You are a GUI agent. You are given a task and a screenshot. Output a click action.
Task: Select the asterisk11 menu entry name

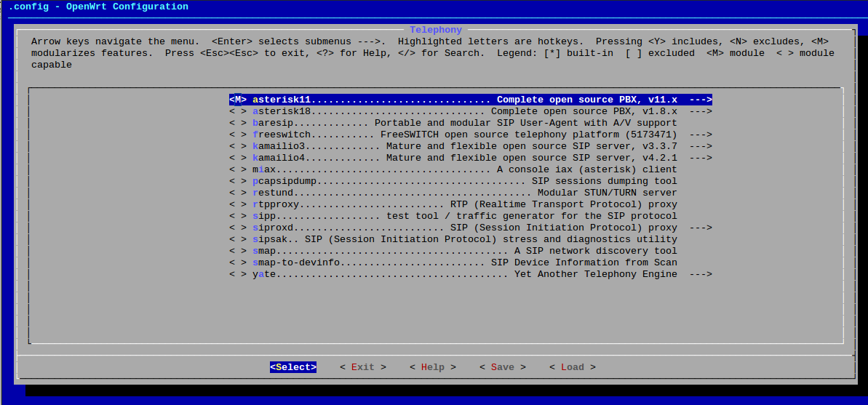tap(282, 100)
